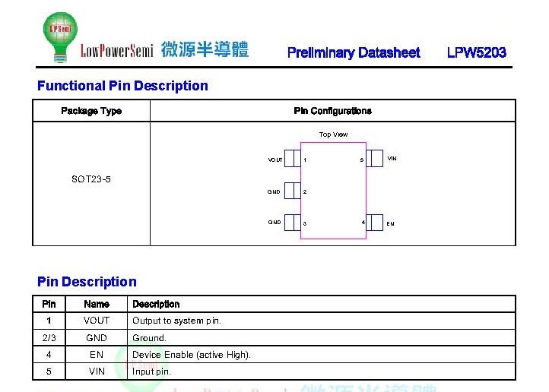549x392 pixels.
Task: Click pin 5 pad next to VIN
Action: pyautogui.click(x=374, y=159)
